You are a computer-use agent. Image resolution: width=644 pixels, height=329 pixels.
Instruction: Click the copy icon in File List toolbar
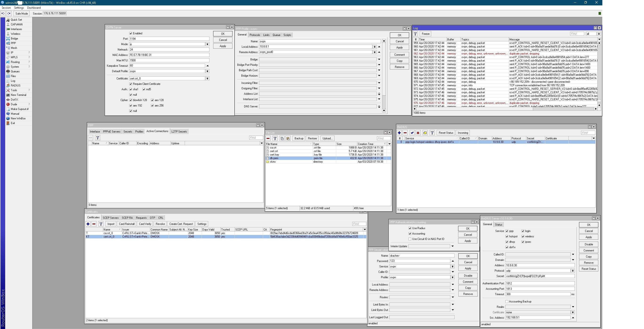point(282,139)
